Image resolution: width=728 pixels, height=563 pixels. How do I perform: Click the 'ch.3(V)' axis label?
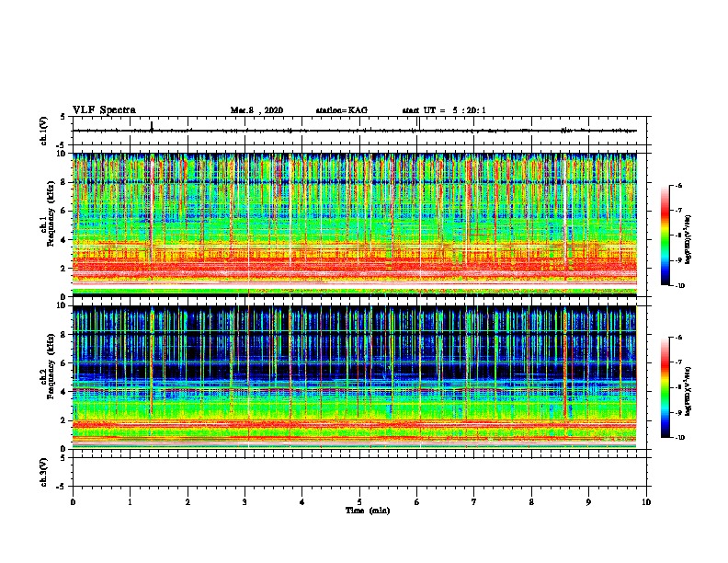(44, 472)
